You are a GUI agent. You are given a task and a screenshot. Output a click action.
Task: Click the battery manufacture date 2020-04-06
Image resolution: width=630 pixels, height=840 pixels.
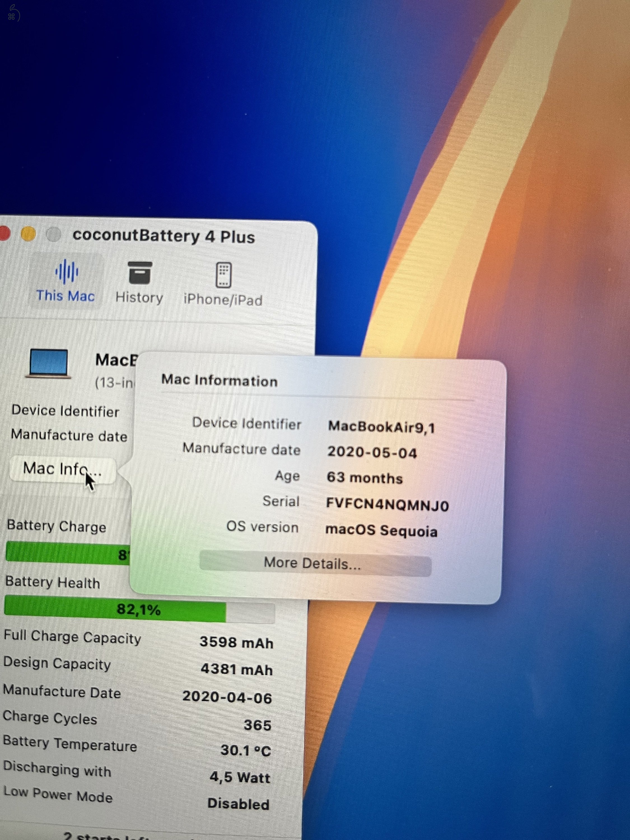[227, 697]
